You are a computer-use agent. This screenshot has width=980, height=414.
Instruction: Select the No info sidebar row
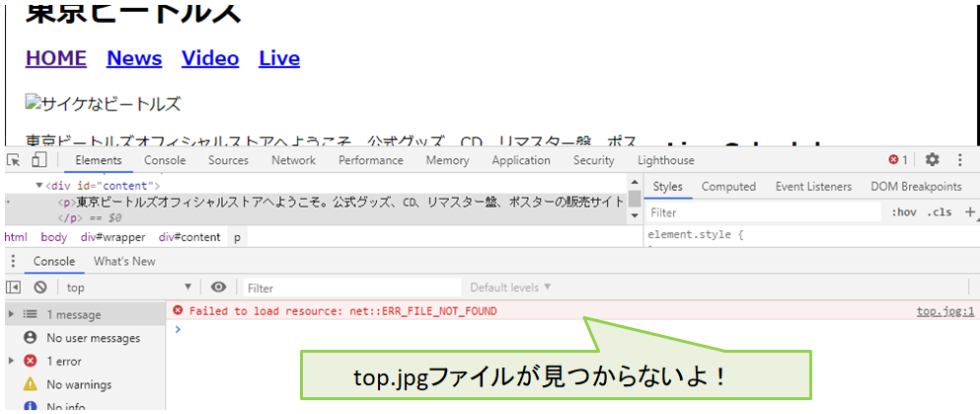[85, 406]
